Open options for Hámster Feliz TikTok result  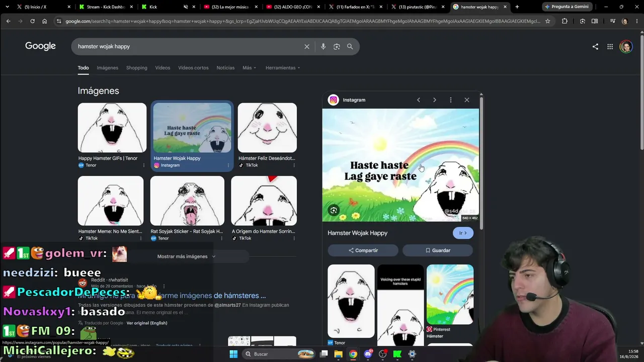click(294, 165)
